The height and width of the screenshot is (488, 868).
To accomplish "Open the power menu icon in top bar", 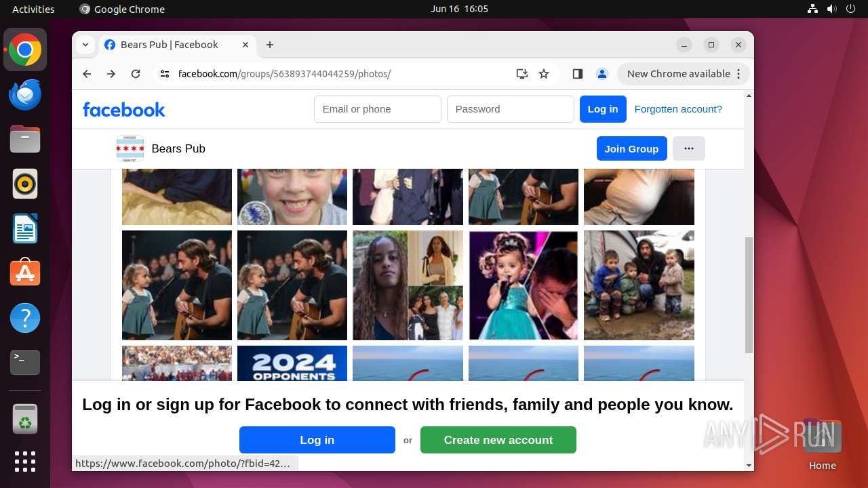I will point(851,9).
